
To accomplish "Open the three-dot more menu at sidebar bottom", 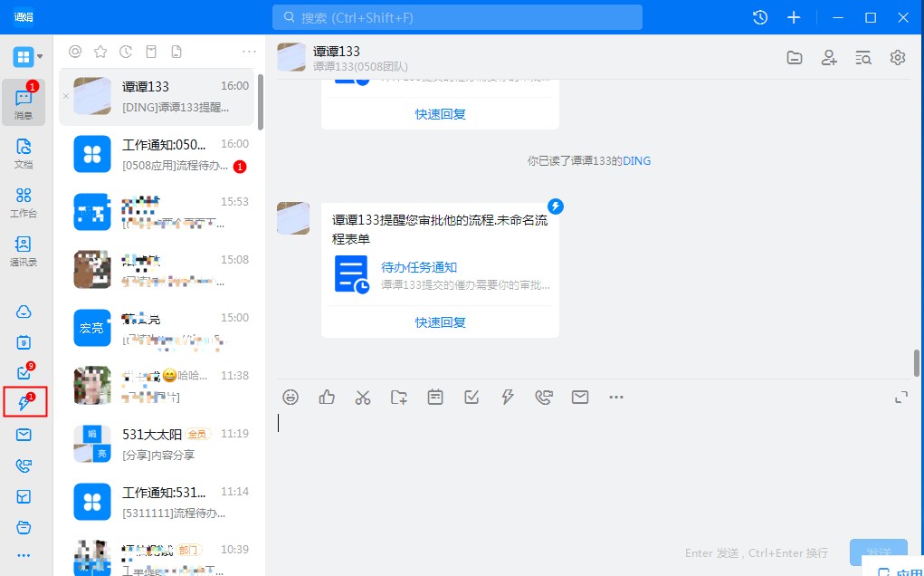I will tap(24, 555).
